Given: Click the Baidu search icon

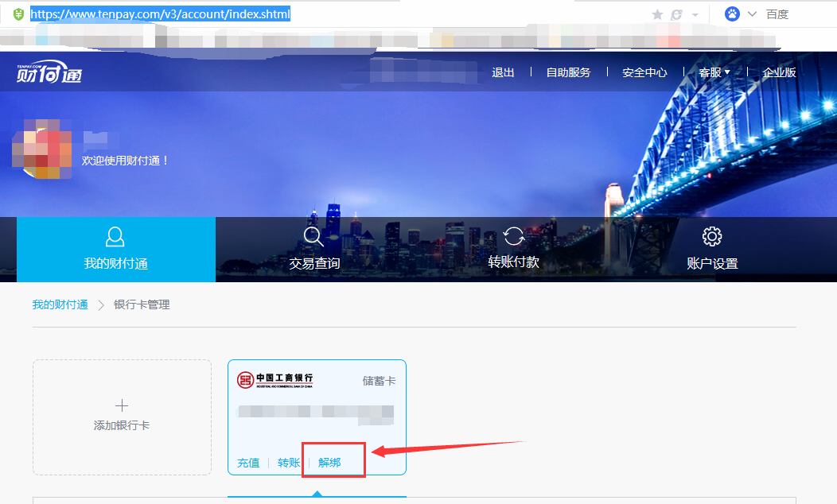Looking at the screenshot, I should click(x=731, y=13).
